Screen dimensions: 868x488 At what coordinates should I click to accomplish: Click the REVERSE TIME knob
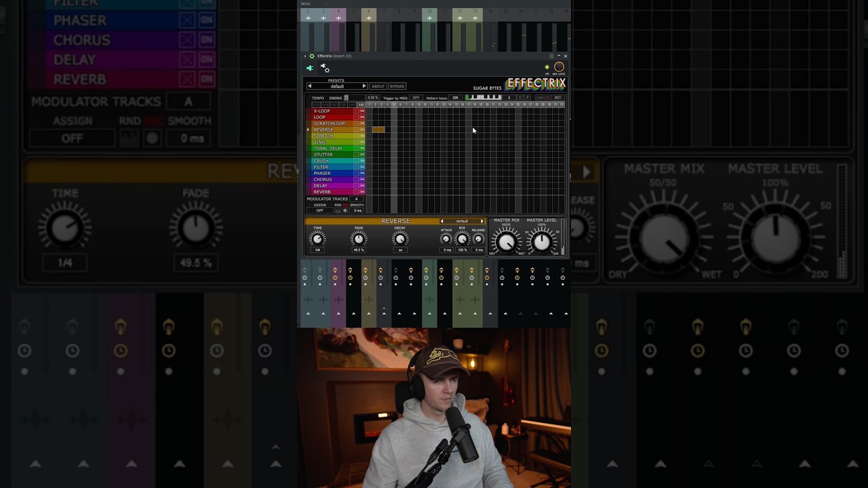coord(317,238)
